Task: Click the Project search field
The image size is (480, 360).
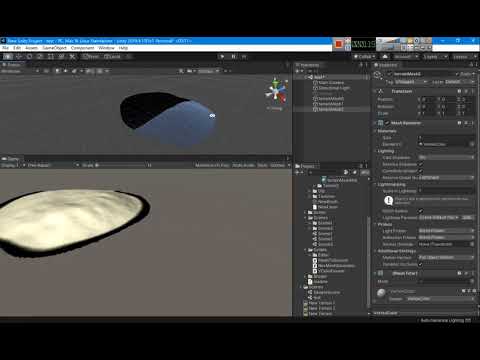Action: point(325,172)
